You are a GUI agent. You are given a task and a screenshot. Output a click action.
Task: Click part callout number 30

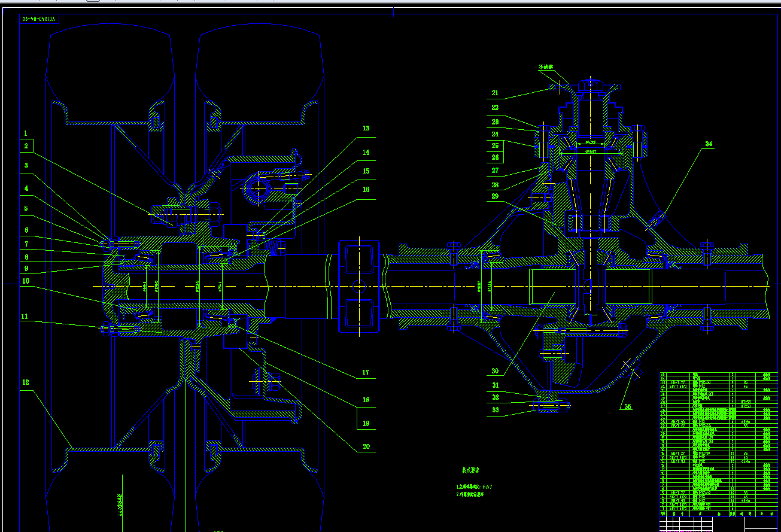(495, 370)
